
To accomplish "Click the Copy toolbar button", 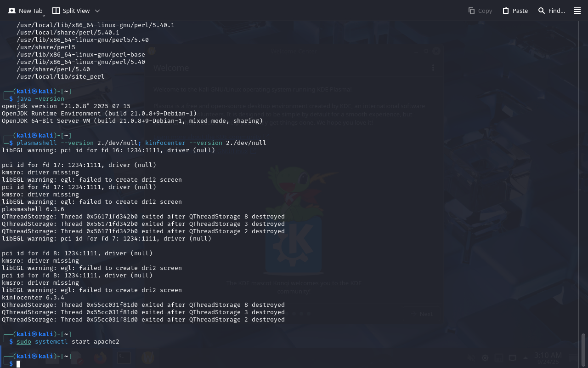I will point(480,11).
